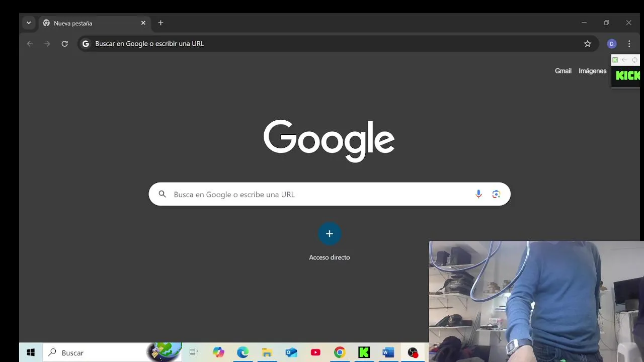Search by image with the Lens icon
Viewport: 644px width, 362px height.
click(496, 194)
